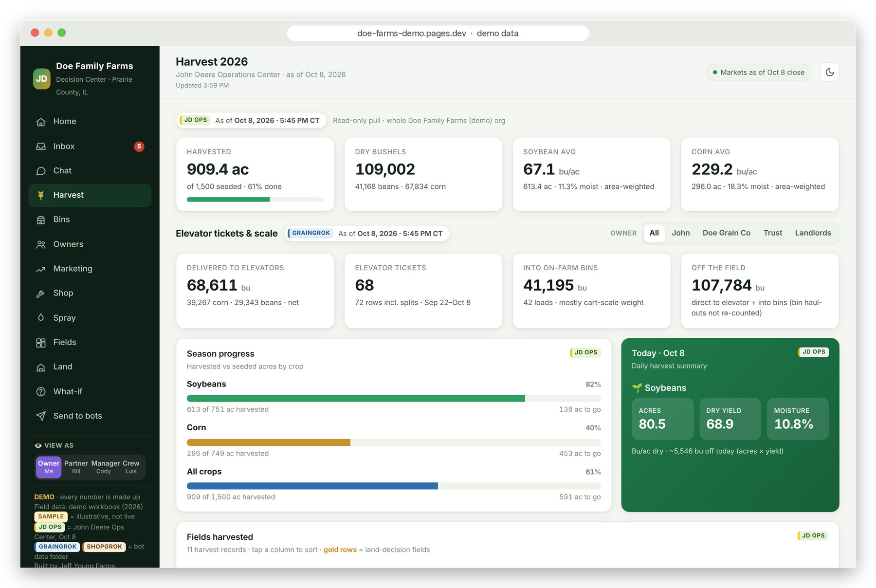Open the Delivered to Elevators card
Screen dimensions: 876x588
[x=255, y=291]
